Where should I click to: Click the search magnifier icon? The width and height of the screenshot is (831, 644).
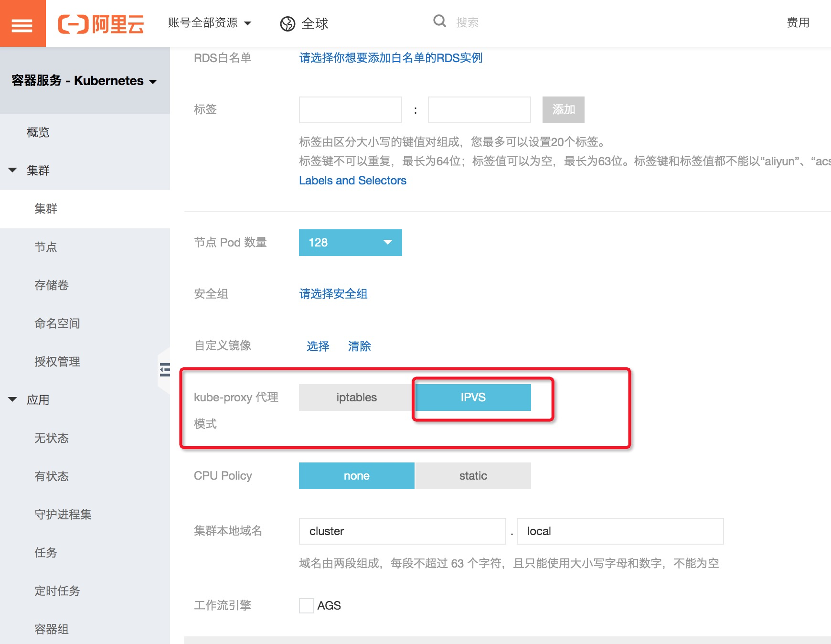pos(439,21)
